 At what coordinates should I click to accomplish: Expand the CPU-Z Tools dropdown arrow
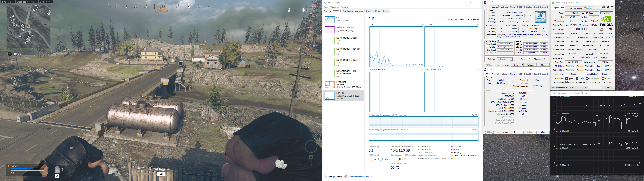522,65
